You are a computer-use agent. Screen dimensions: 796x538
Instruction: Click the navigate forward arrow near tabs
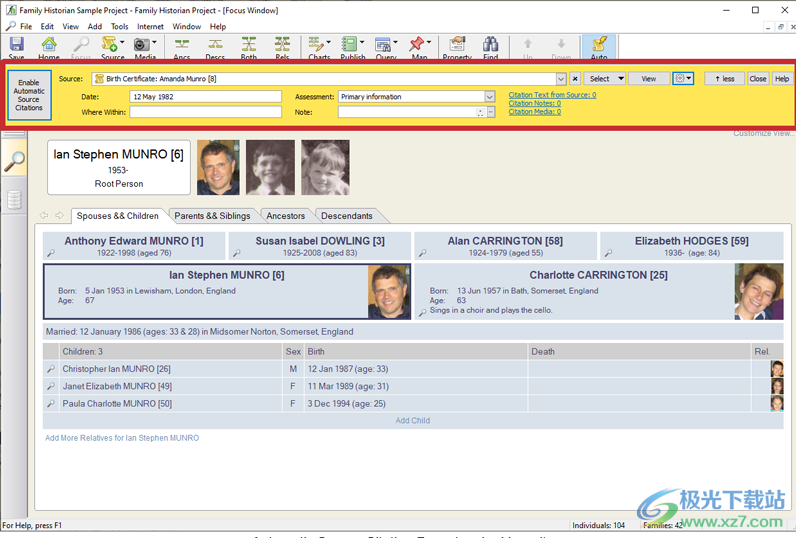pos(59,215)
